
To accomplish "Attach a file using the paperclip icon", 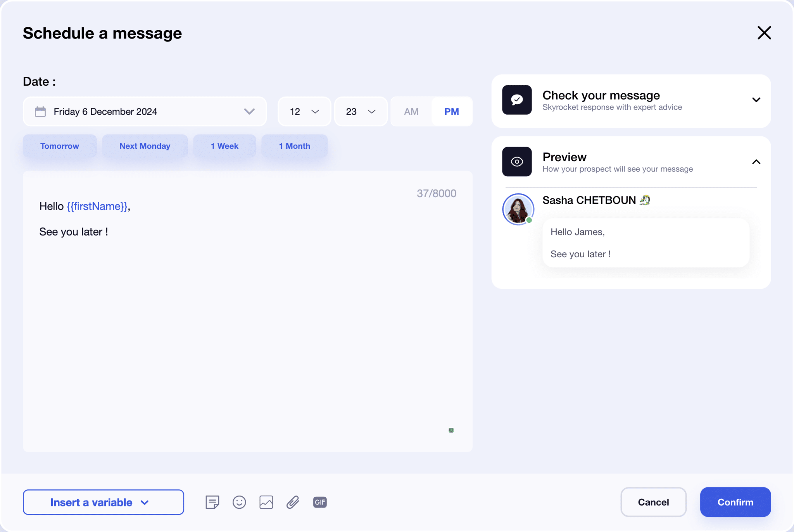I will (x=293, y=502).
